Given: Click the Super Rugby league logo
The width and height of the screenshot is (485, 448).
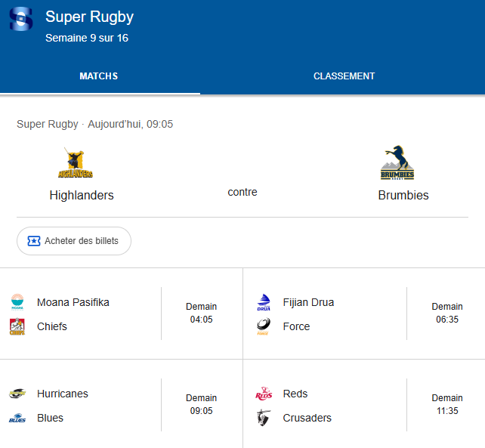Looking at the screenshot, I should coord(21,19).
